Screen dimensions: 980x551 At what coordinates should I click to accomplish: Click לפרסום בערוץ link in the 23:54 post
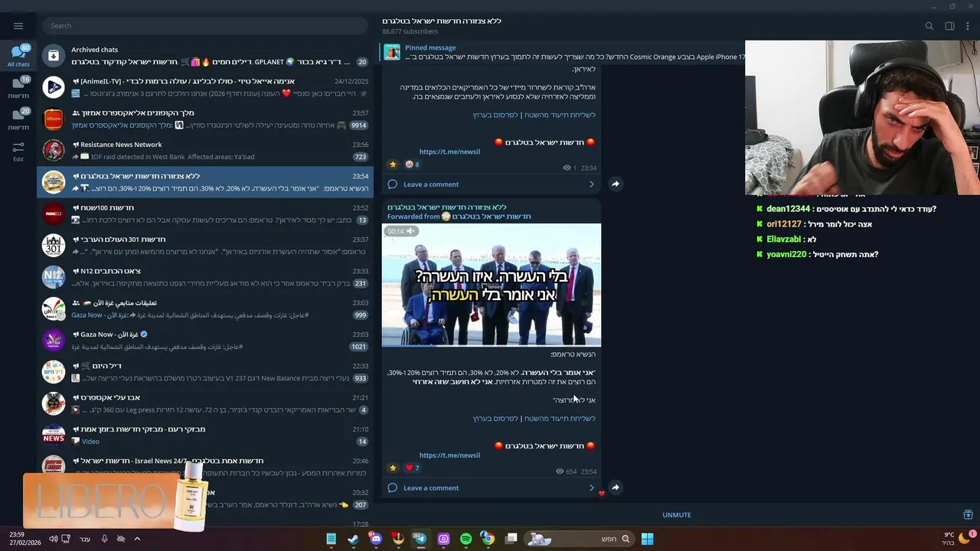(495, 419)
